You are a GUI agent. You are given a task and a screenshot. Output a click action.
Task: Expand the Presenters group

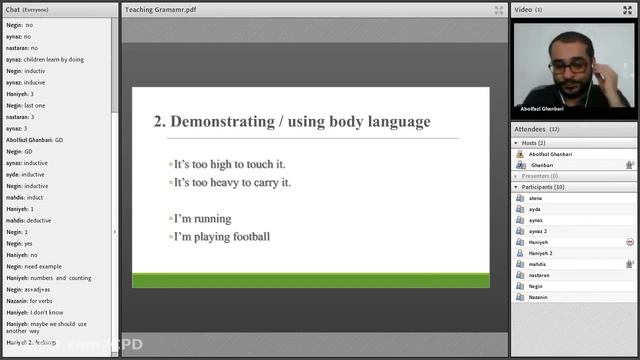click(516, 176)
